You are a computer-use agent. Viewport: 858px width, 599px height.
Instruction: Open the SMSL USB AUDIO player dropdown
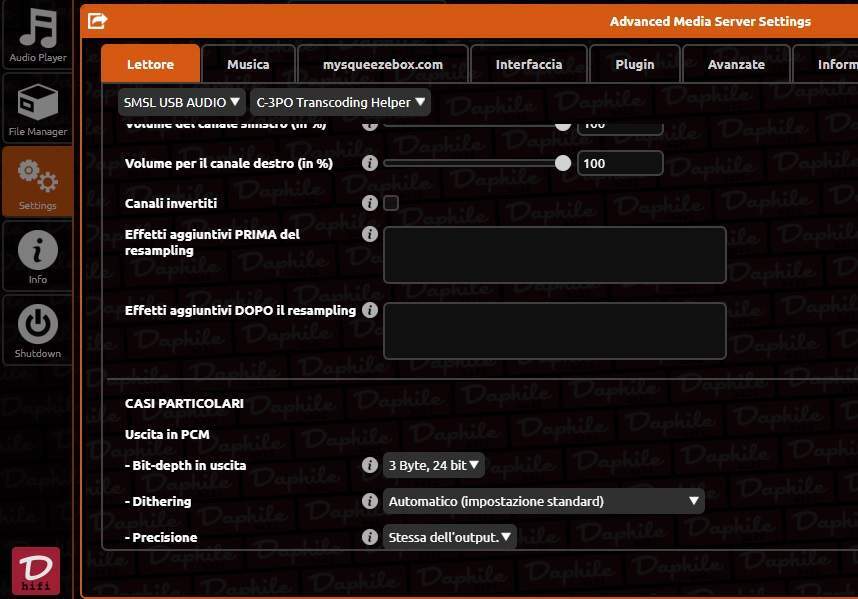[x=182, y=102]
